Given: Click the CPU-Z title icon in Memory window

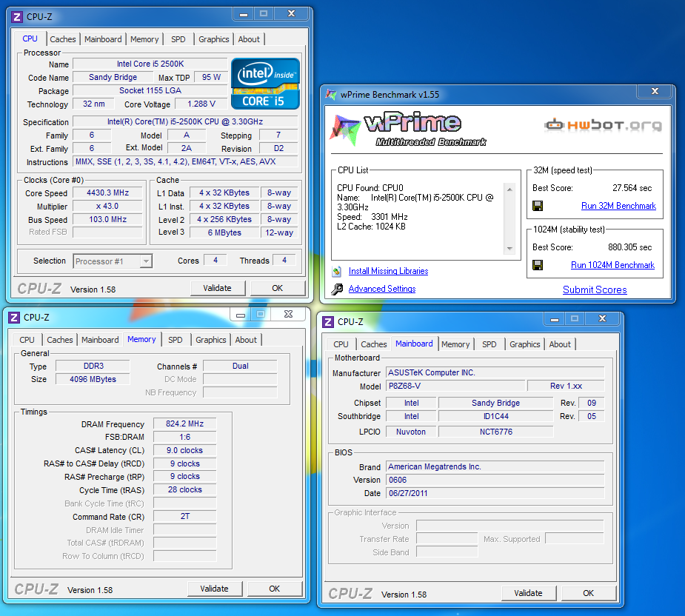Looking at the screenshot, I should (x=14, y=318).
